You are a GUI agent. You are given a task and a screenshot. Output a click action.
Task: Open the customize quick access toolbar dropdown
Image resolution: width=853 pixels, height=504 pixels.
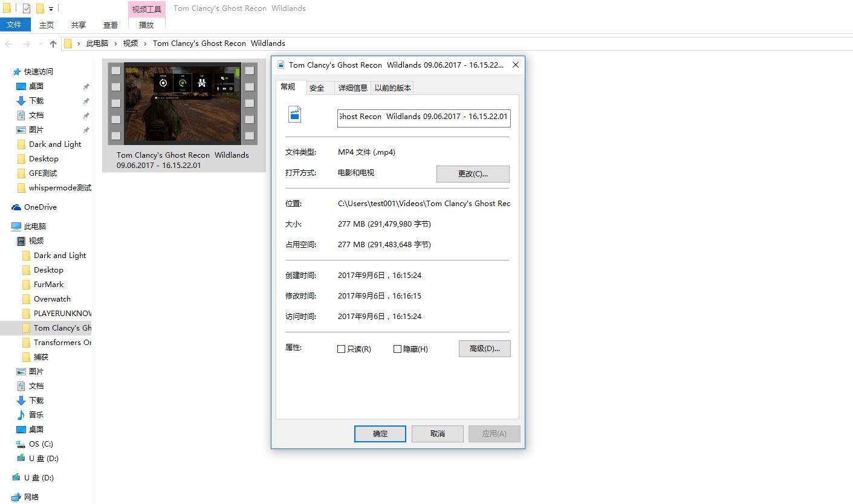[51, 9]
